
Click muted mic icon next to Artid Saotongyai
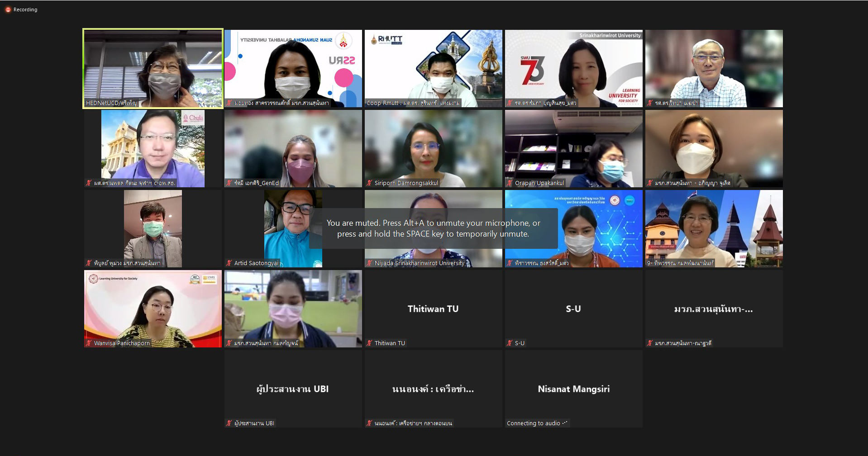(x=229, y=263)
